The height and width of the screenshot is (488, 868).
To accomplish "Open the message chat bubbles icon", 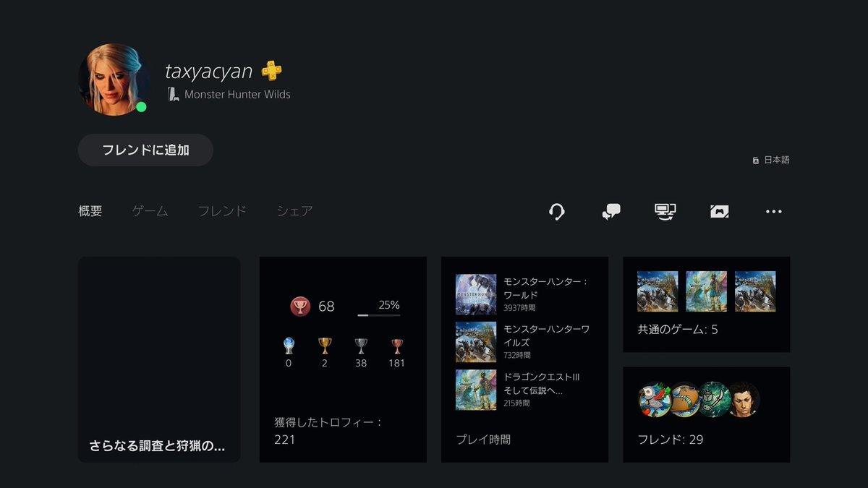I will pyautogui.click(x=611, y=211).
